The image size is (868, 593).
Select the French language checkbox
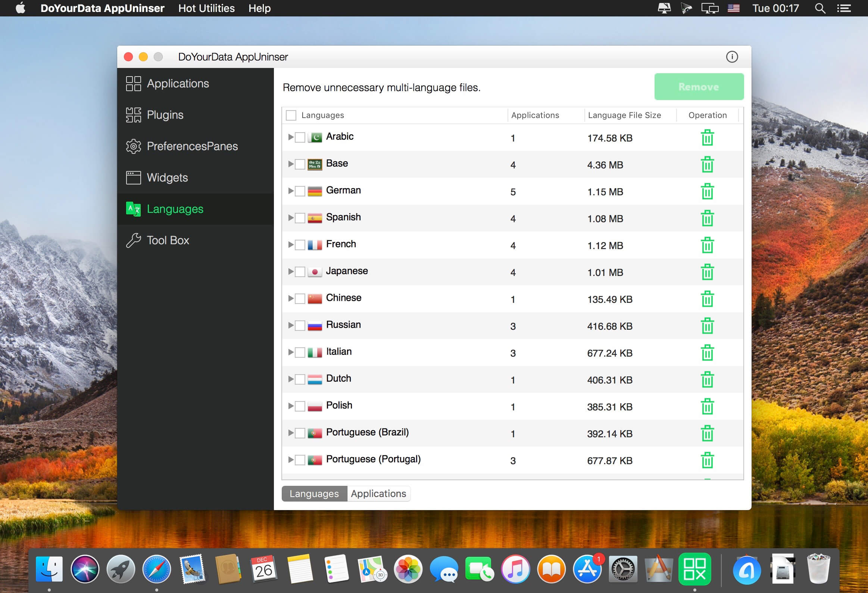pyautogui.click(x=300, y=245)
